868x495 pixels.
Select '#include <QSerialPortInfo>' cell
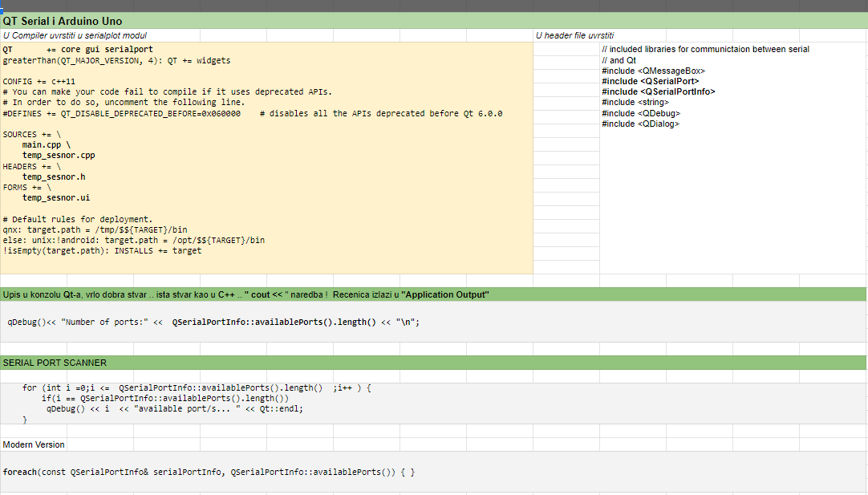coord(658,92)
